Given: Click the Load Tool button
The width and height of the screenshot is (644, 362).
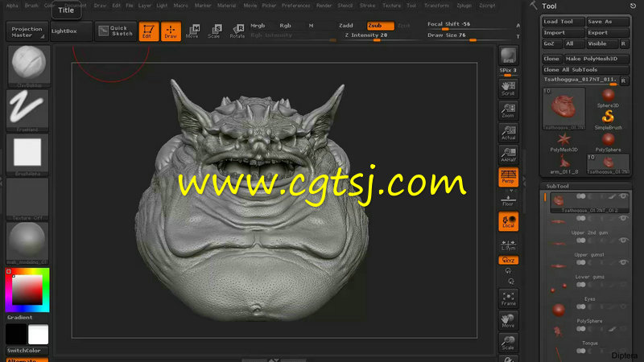Looking at the screenshot, I should (562, 22).
